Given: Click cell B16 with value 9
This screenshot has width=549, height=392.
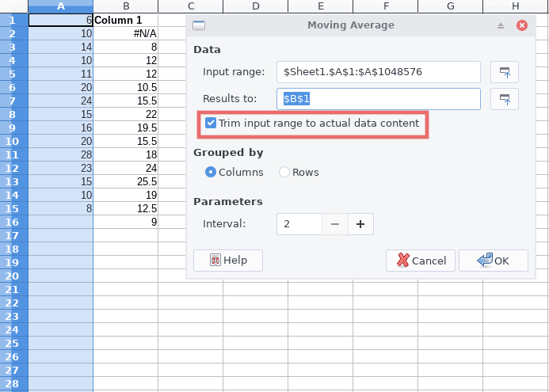Looking at the screenshot, I should (x=126, y=222).
